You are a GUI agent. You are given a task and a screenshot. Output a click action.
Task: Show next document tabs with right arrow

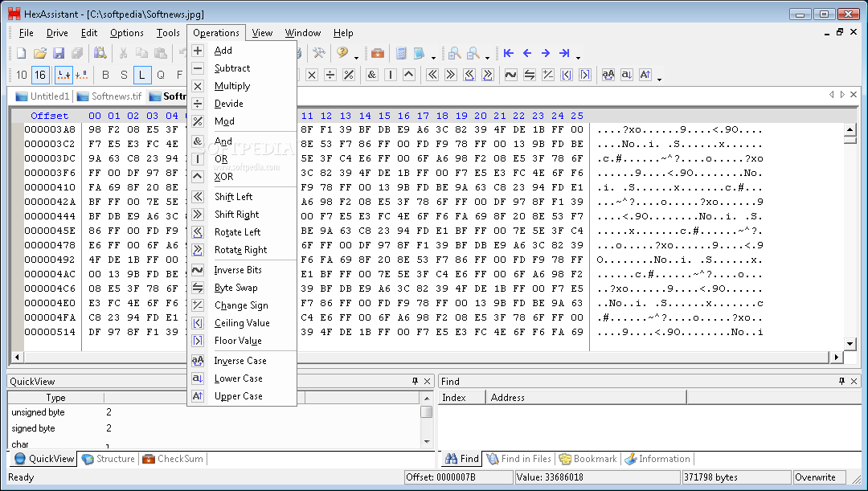(x=842, y=95)
